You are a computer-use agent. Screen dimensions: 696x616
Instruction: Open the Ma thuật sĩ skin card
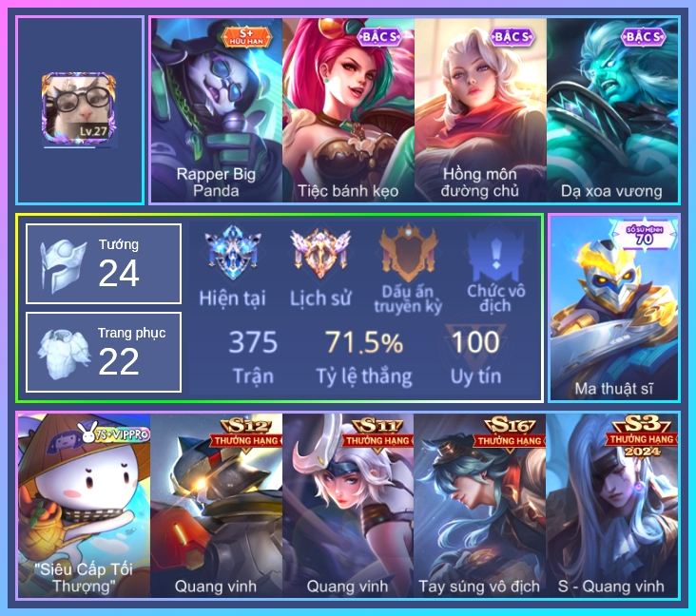coord(614,308)
